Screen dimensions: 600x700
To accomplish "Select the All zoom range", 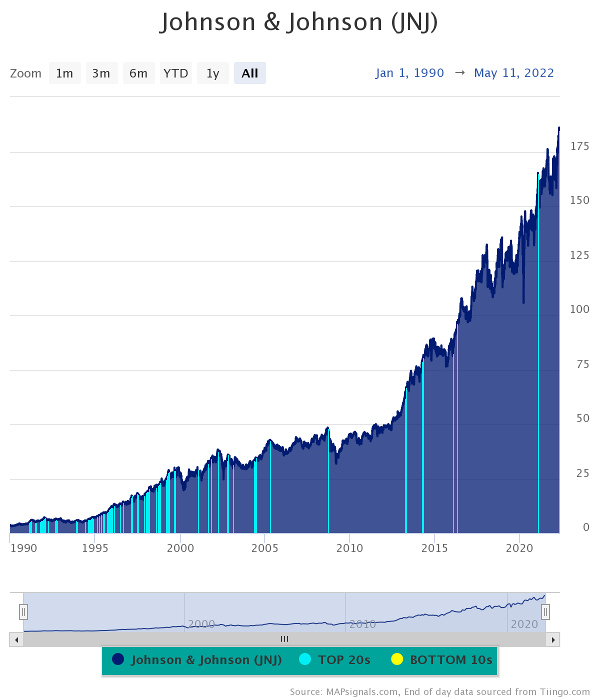I will [x=249, y=73].
